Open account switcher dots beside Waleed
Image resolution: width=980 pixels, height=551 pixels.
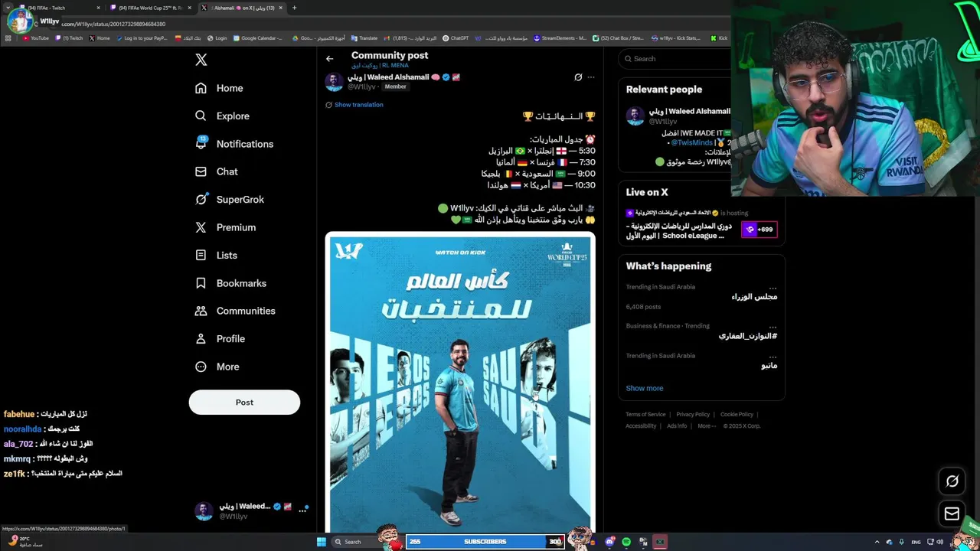pos(302,510)
